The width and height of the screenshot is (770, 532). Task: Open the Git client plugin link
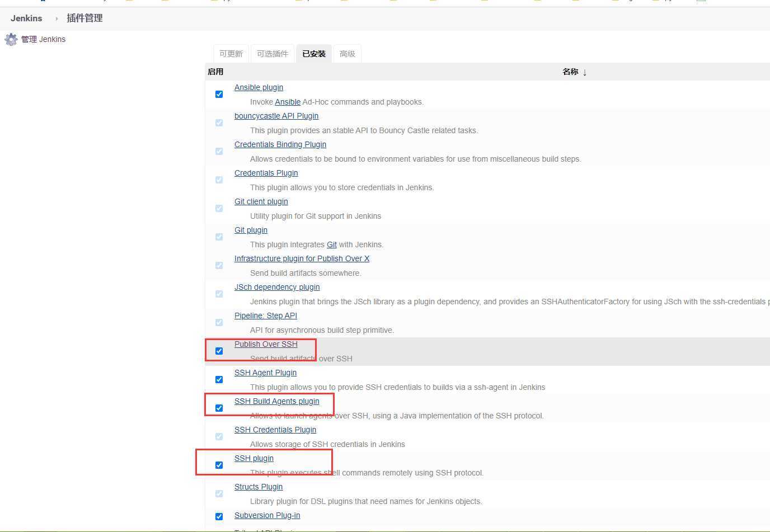click(x=261, y=201)
